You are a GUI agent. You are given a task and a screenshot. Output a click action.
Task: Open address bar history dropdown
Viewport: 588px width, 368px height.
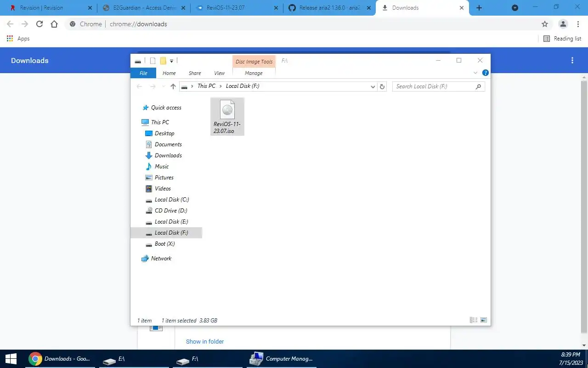373,86
